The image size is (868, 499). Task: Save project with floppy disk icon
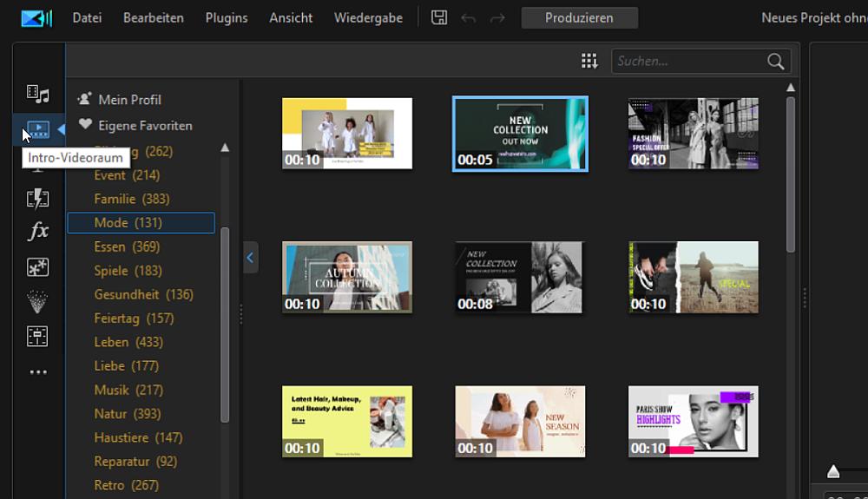tap(439, 17)
